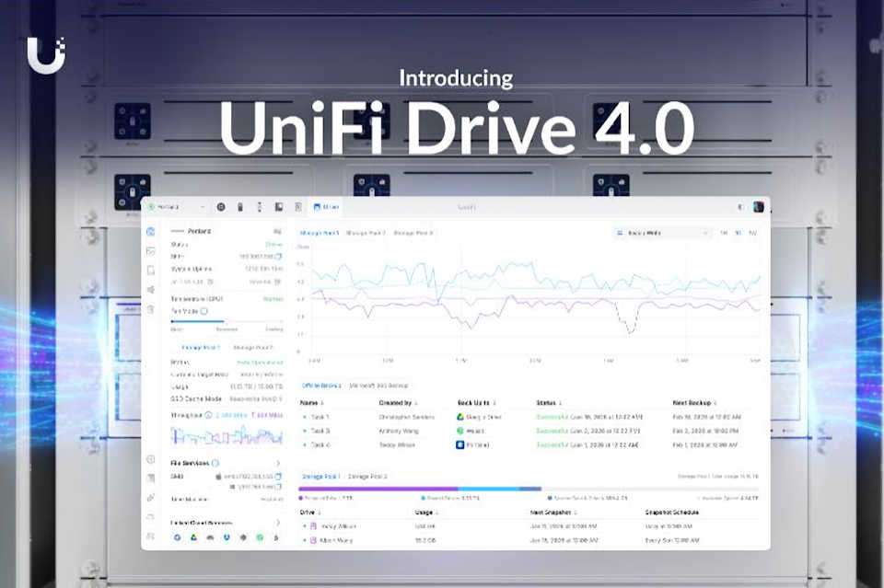Open the Portland site selector dropdown

coord(177,207)
